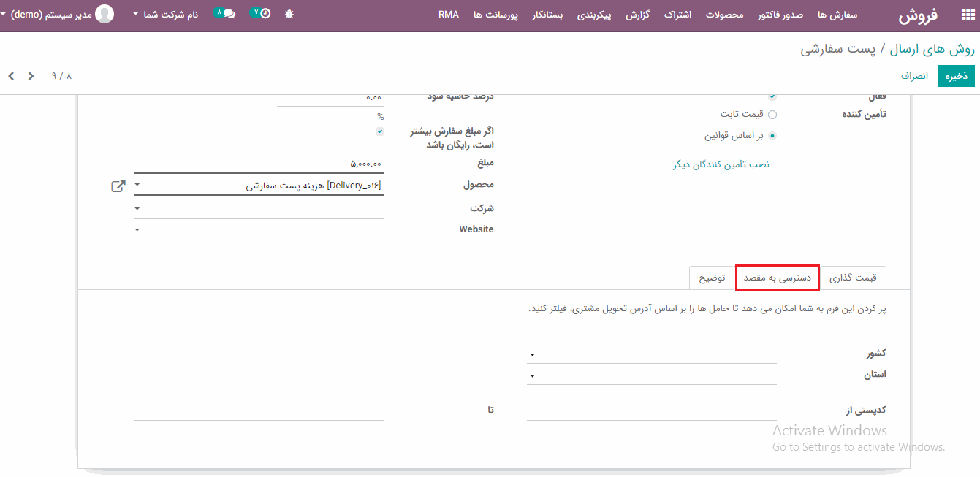Open the external link icon beside the product field
The width and height of the screenshot is (980, 477).
pos(118,186)
